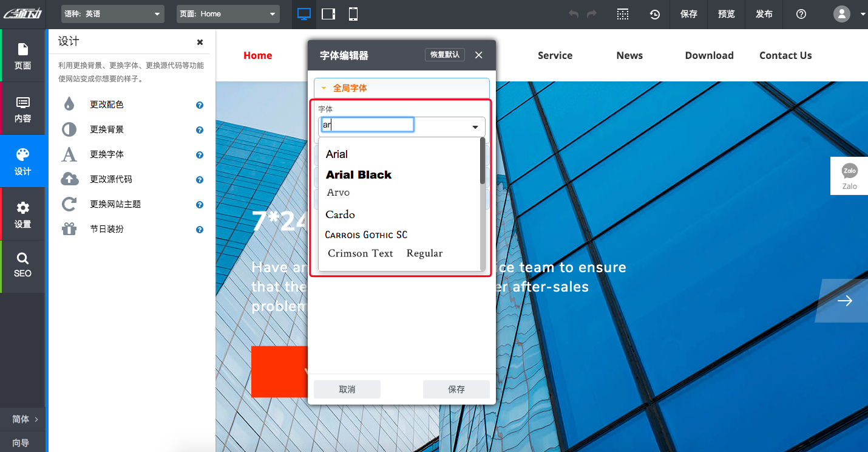This screenshot has width=868, height=452.
Task: Click the user account avatar
Action: click(x=842, y=14)
